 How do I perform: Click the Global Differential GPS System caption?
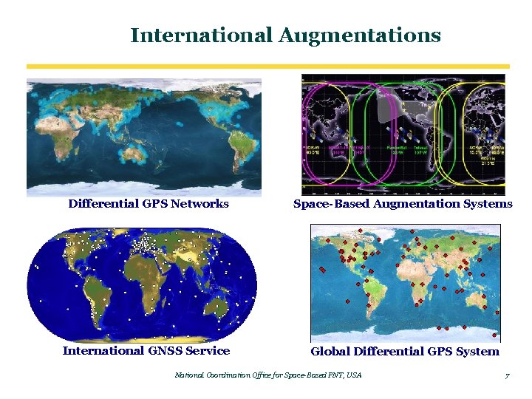(405, 351)
